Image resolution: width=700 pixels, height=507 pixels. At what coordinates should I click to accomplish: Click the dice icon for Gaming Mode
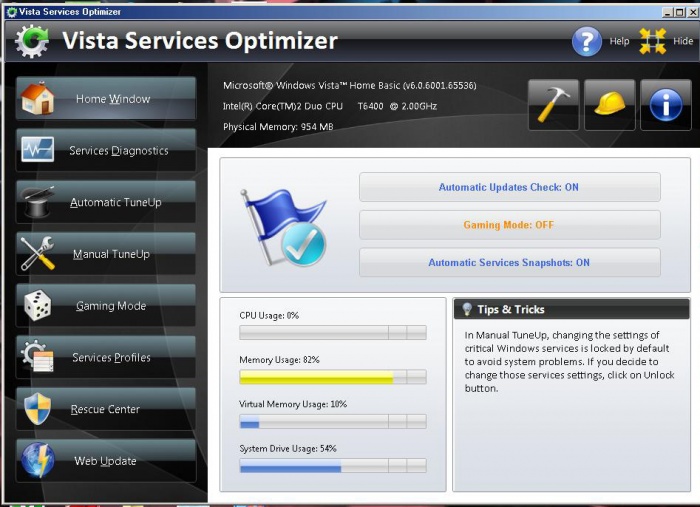pos(38,306)
